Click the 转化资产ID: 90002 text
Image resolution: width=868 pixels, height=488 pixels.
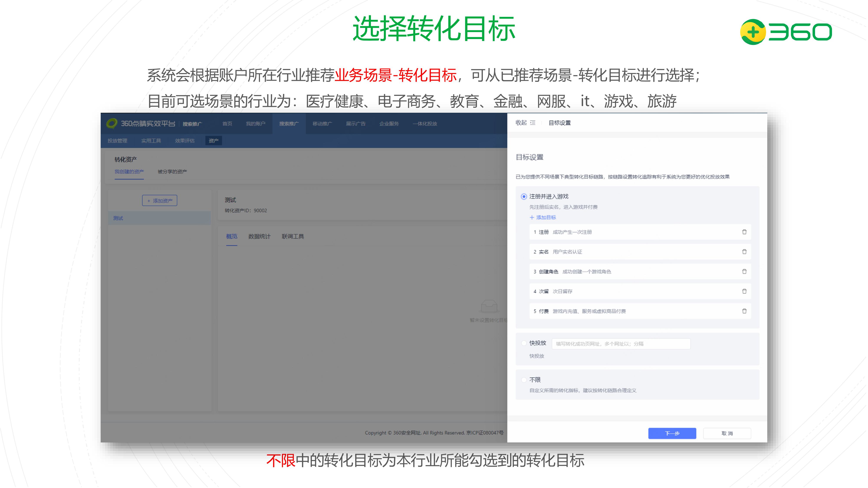246,210
